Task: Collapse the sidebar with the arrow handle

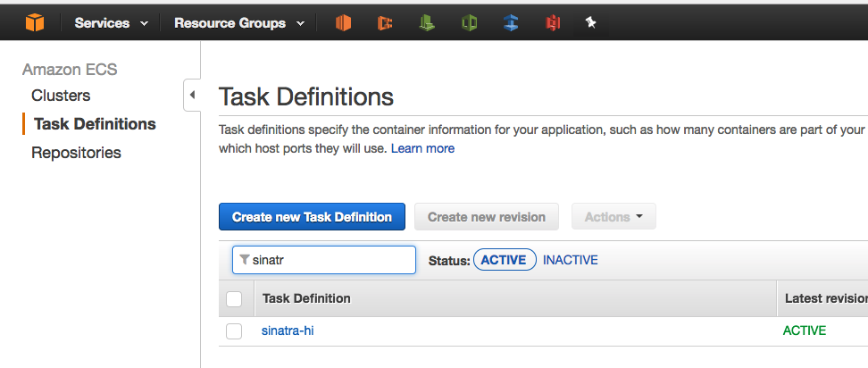Action: point(192,95)
